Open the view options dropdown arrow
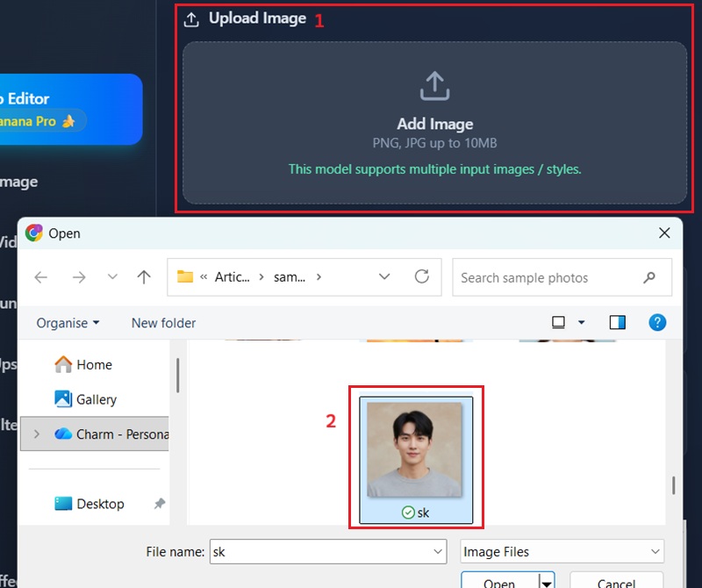This screenshot has height=588, width=702. click(x=581, y=322)
